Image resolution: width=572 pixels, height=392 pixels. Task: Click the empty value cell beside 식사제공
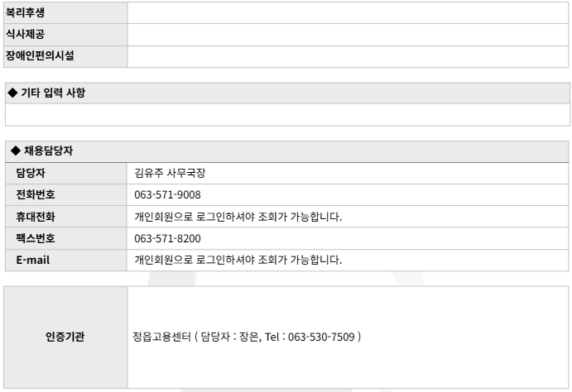click(348, 35)
